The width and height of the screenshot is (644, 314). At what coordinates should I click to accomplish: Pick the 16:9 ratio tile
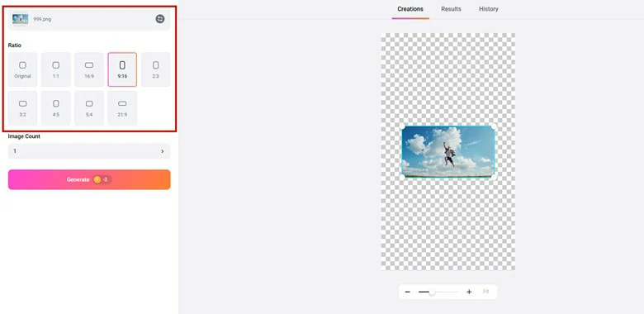(x=89, y=69)
